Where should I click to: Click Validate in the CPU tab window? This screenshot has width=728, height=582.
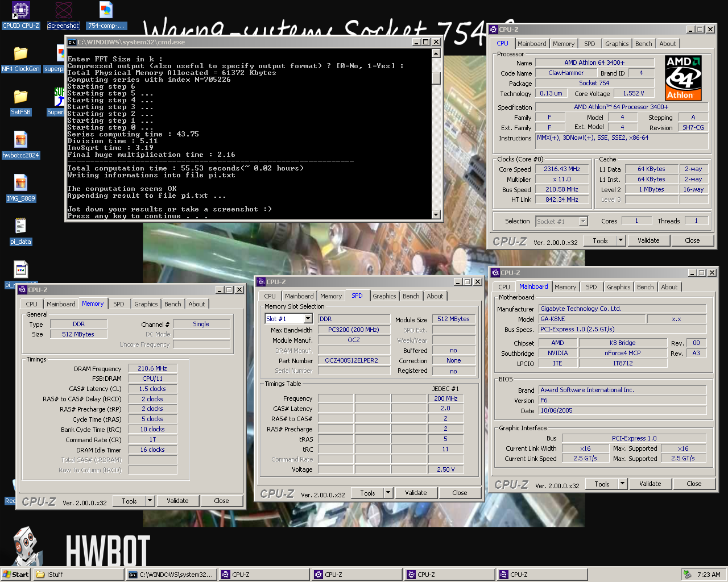coord(648,240)
